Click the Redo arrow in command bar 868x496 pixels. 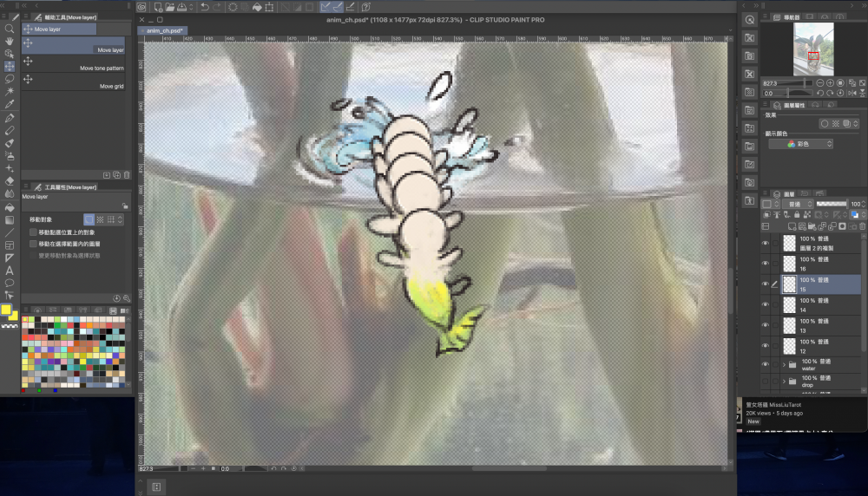click(217, 7)
